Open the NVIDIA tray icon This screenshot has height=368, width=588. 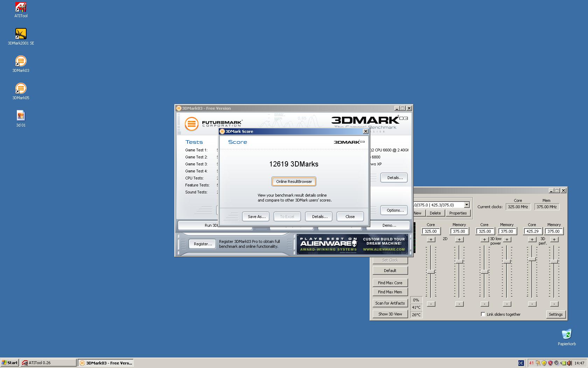coord(563,363)
